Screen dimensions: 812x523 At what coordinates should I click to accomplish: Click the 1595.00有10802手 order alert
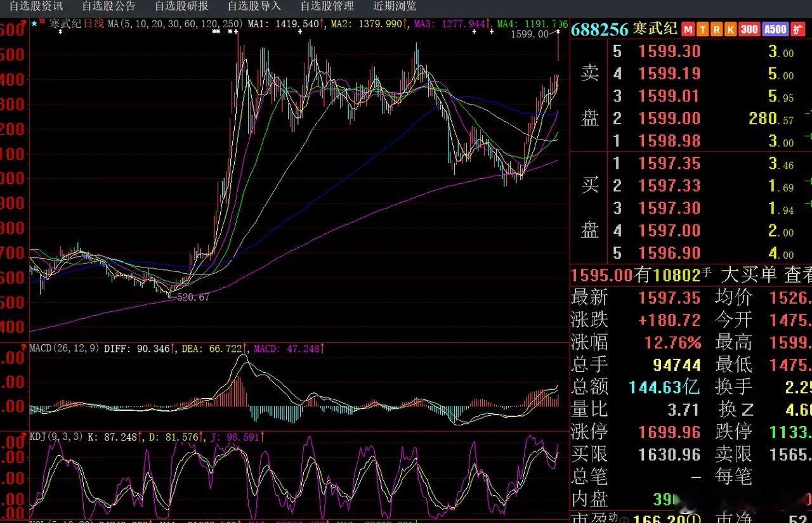pos(641,275)
